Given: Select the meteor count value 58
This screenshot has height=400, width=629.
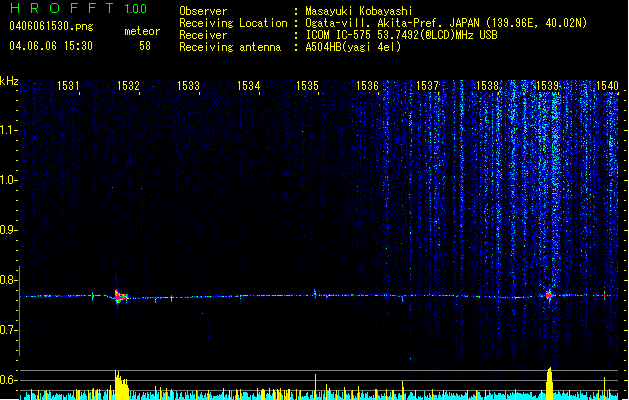Looking at the screenshot, I should (145, 46).
